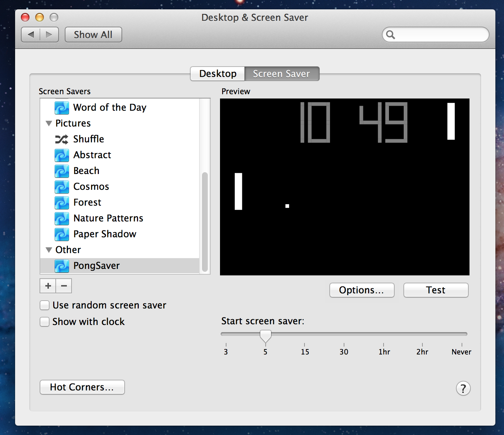
Task: Click in the search field
Action: pyautogui.click(x=436, y=35)
